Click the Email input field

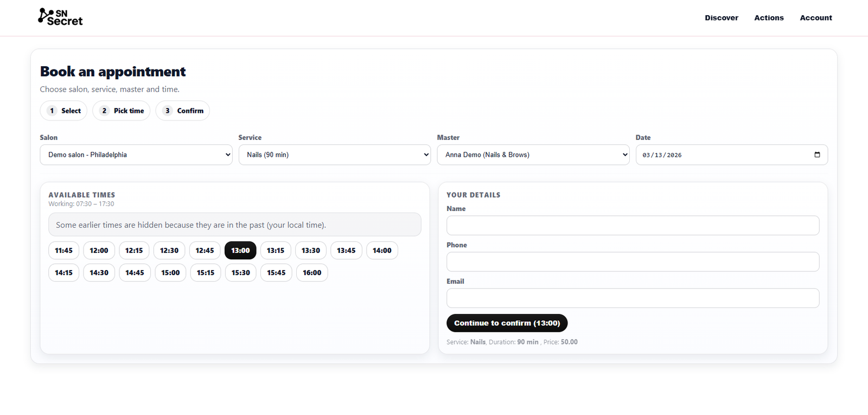(633, 298)
